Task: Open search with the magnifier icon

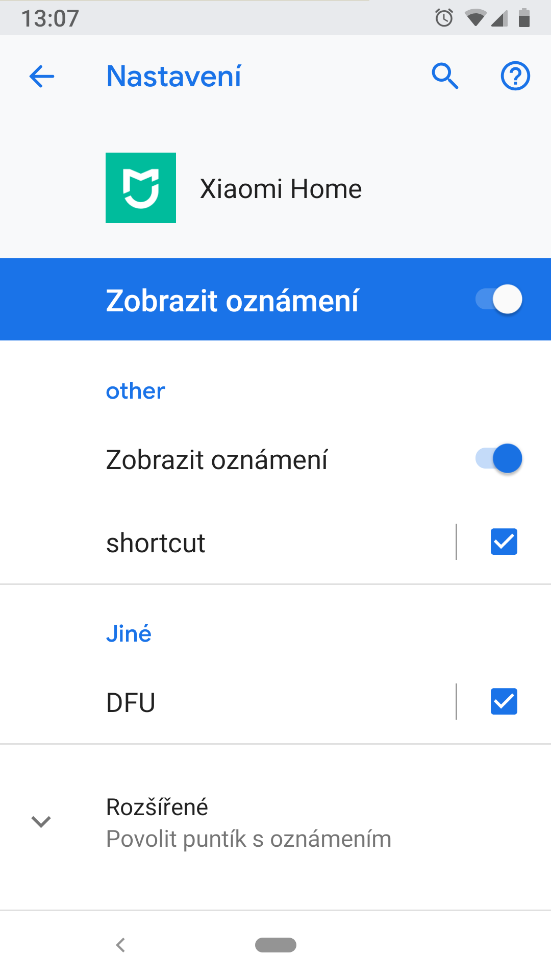Action: coord(445,77)
